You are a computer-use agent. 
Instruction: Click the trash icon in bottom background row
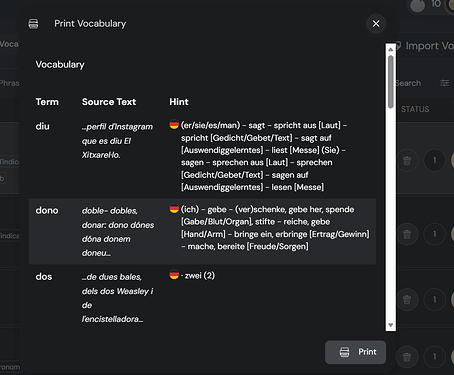[x=407, y=357]
